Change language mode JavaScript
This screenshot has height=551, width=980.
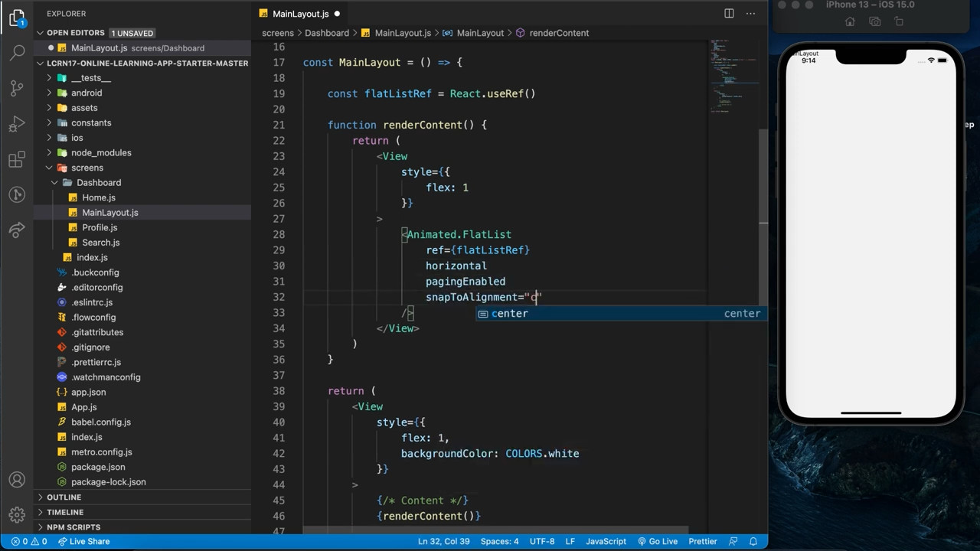click(606, 541)
